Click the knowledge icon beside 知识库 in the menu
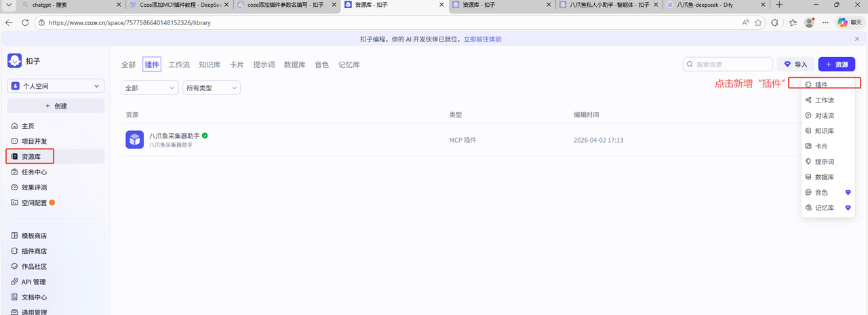 808,131
